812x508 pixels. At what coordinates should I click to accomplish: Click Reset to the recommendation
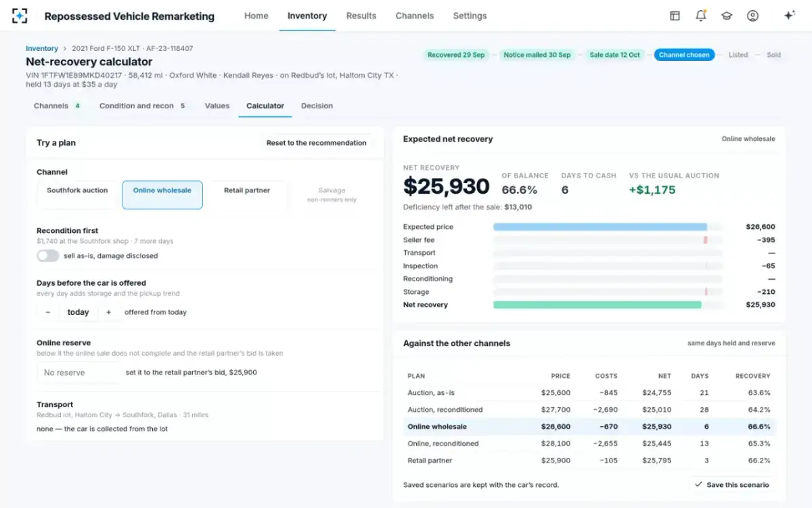pyautogui.click(x=317, y=143)
